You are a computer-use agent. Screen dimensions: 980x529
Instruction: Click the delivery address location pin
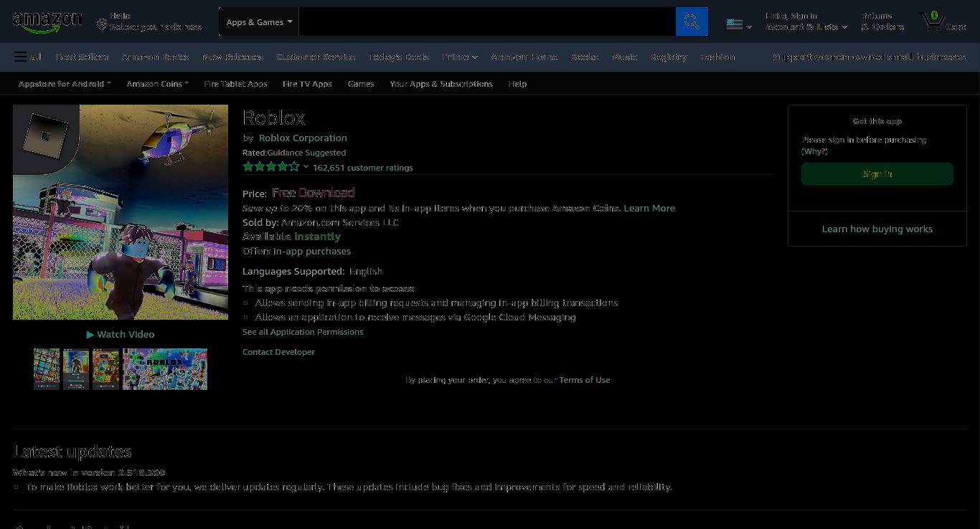(x=102, y=25)
